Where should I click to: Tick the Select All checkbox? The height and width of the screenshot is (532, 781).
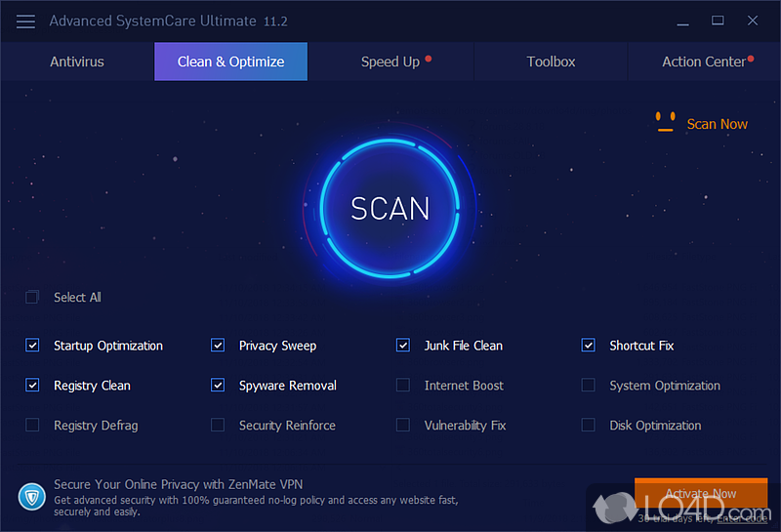(x=32, y=298)
